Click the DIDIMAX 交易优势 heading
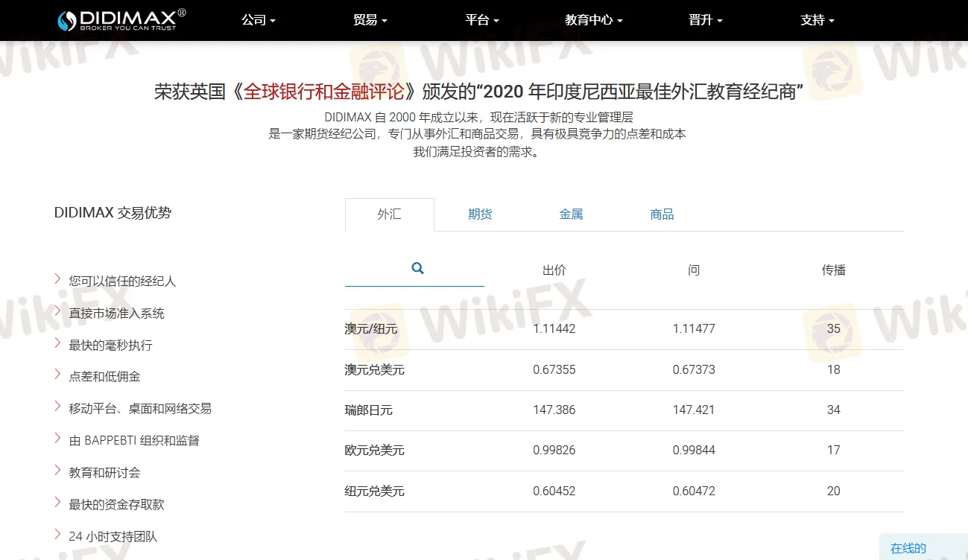 113,213
